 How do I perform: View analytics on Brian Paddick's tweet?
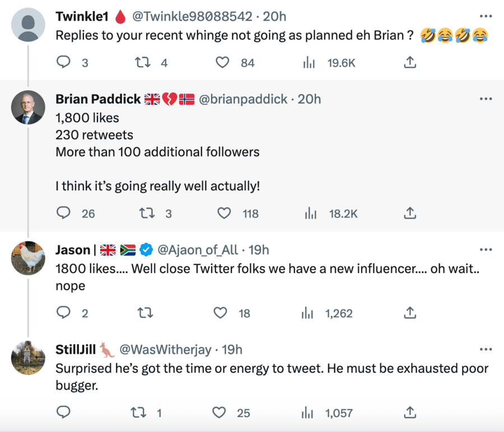pos(310,213)
